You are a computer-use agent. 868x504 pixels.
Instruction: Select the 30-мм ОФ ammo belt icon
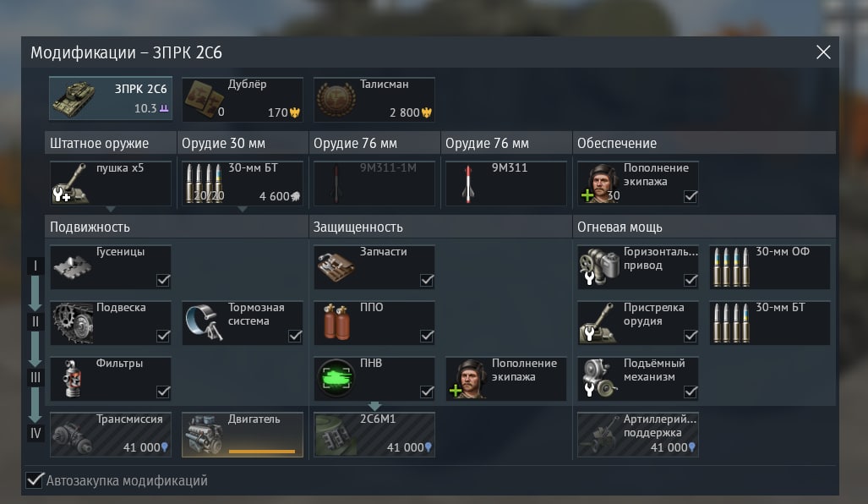click(x=731, y=267)
